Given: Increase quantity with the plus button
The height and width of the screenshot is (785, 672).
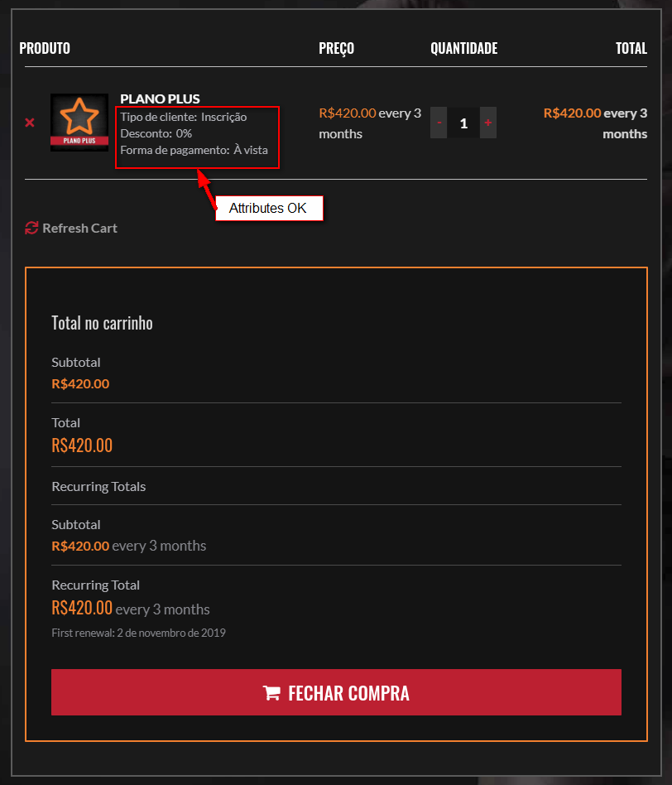Looking at the screenshot, I should coord(488,123).
